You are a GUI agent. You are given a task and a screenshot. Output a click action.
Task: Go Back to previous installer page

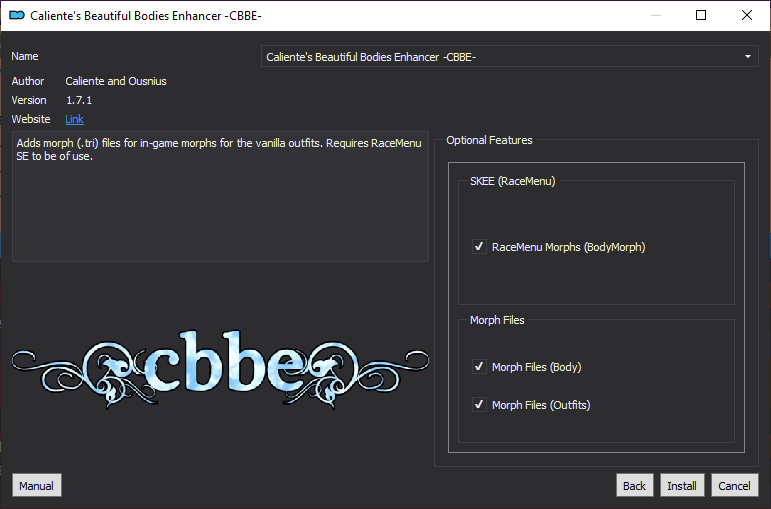coord(634,485)
